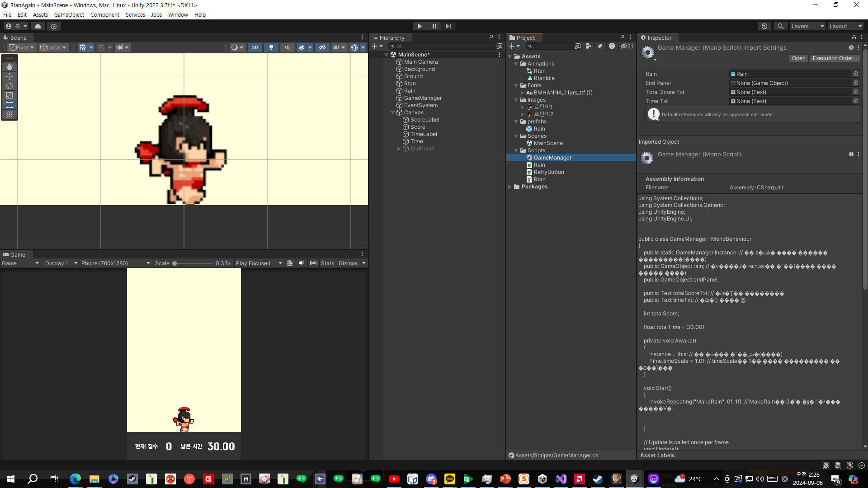Screen dimensions: 868x488
Task: Open the Display 1 dropdown in Game view
Action: (x=61, y=263)
